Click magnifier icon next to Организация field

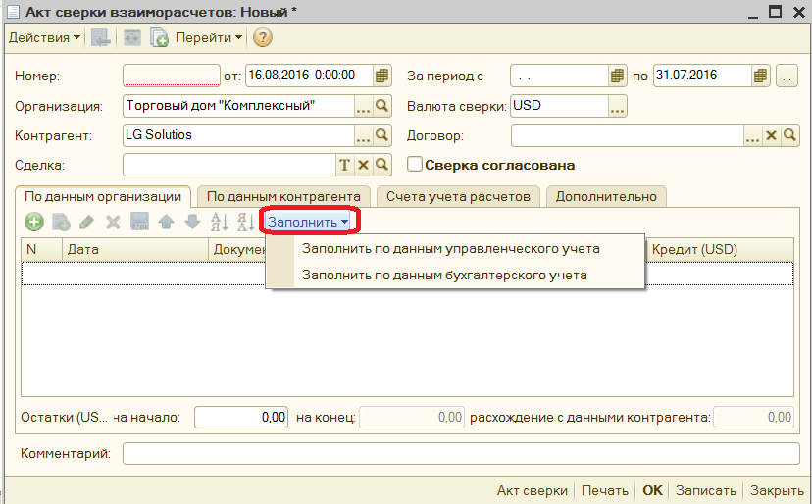coord(382,106)
